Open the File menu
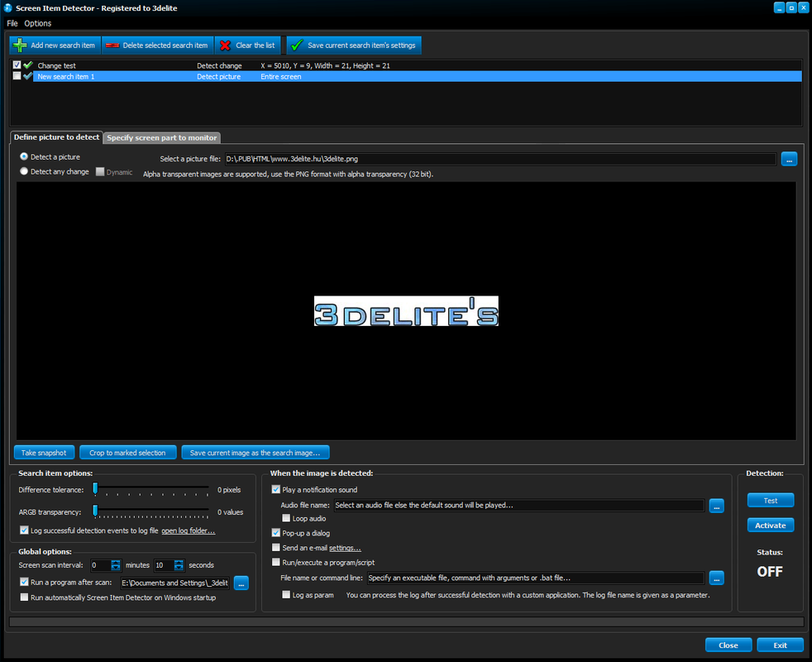The width and height of the screenshot is (812, 662). (12, 23)
